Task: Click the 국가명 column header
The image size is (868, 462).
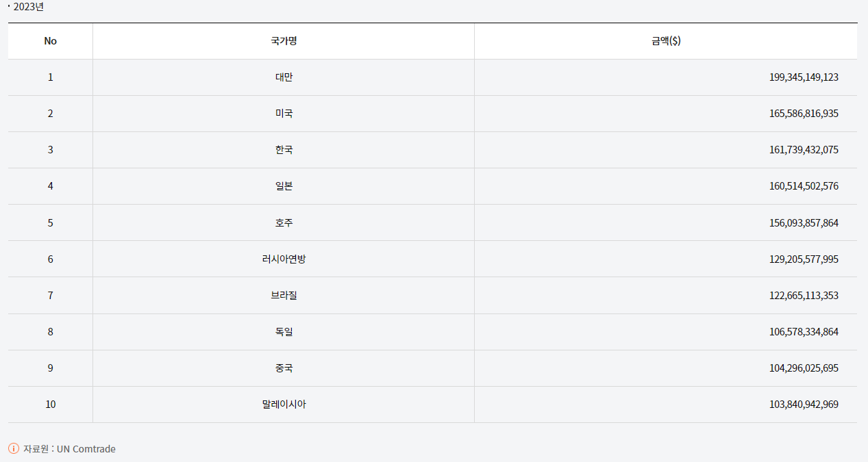Action: 284,41
